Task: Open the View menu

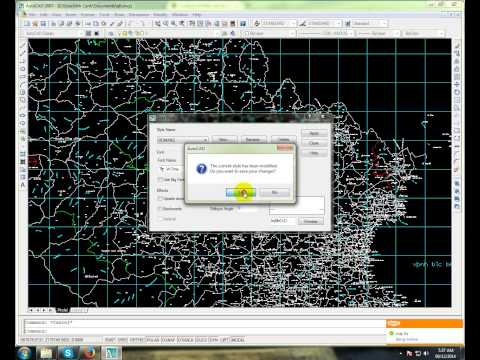Action: click(x=57, y=15)
